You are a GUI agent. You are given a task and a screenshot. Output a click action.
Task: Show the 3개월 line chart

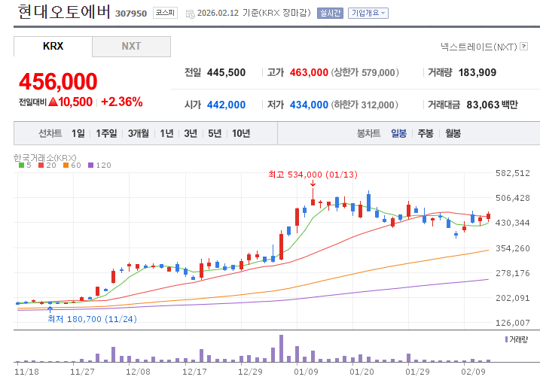[139, 133]
